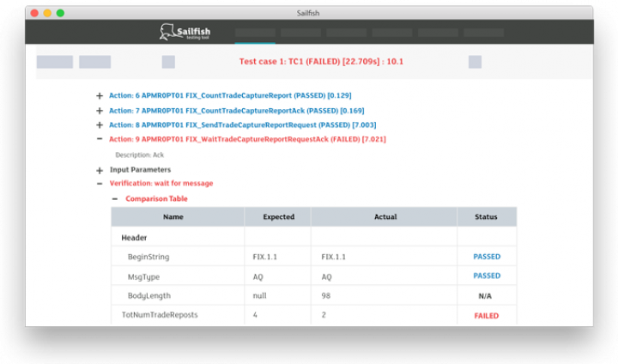This screenshot has width=618, height=364.
Task: Open Action 6 FIX_CountTradeCaptureReport link
Action: click(x=230, y=95)
